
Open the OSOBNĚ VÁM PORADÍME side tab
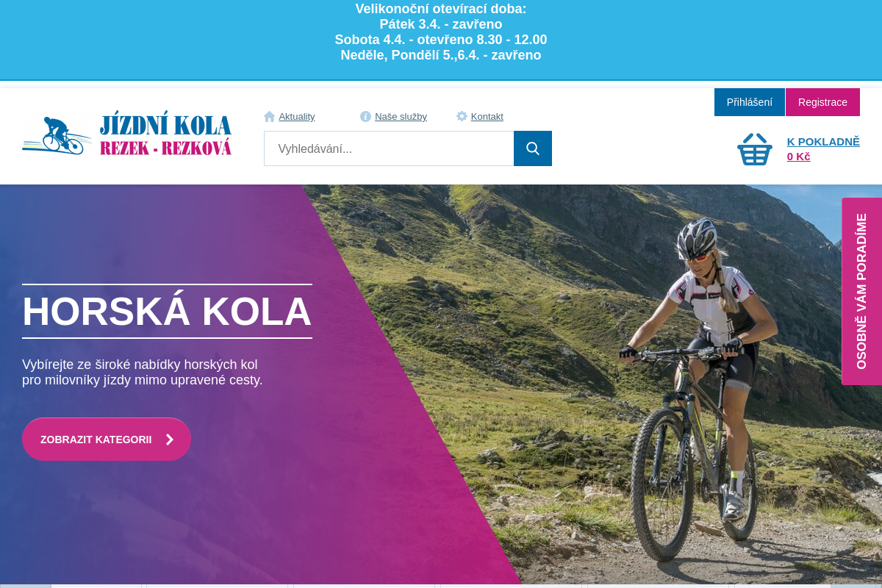[x=861, y=291]
